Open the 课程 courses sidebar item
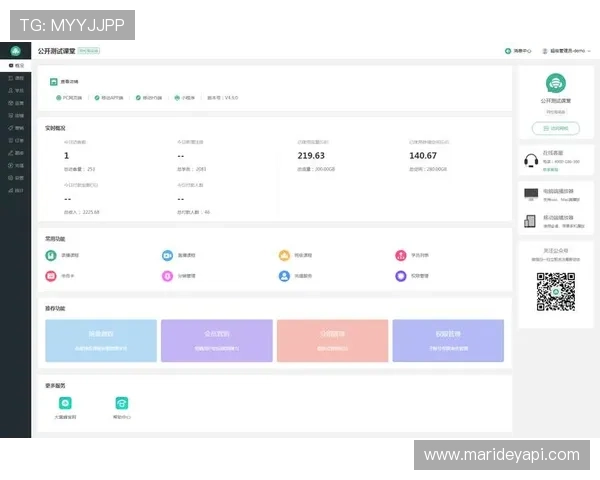The height and width of the screenshot is (480, 600). point(15,77)
